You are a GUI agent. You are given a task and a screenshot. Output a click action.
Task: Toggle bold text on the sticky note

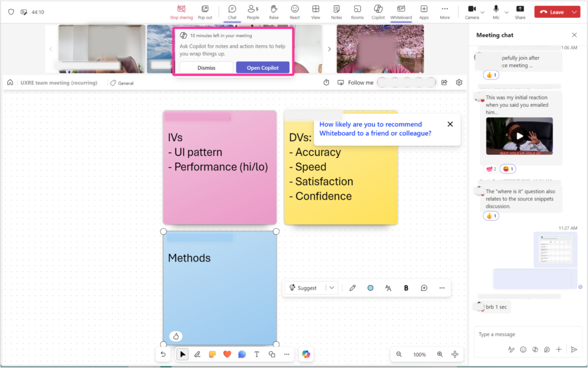pos(406,288)
